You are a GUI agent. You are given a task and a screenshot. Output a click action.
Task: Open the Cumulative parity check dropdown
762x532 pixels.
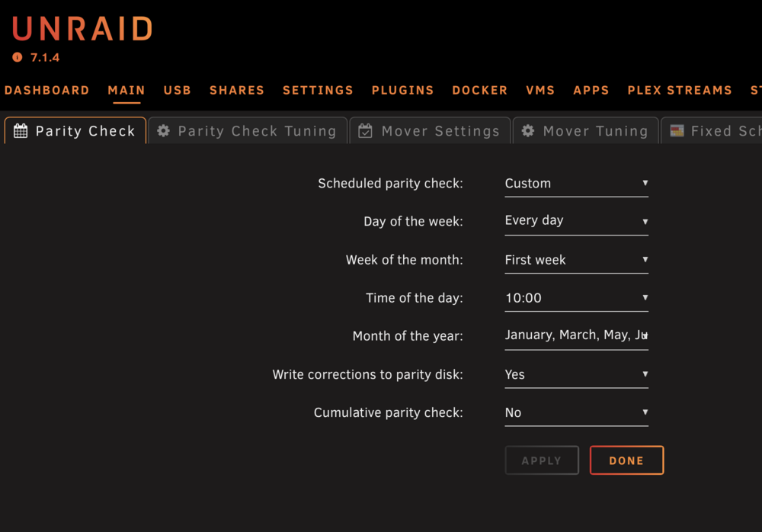pyautogui.click(x=576, y=412)
